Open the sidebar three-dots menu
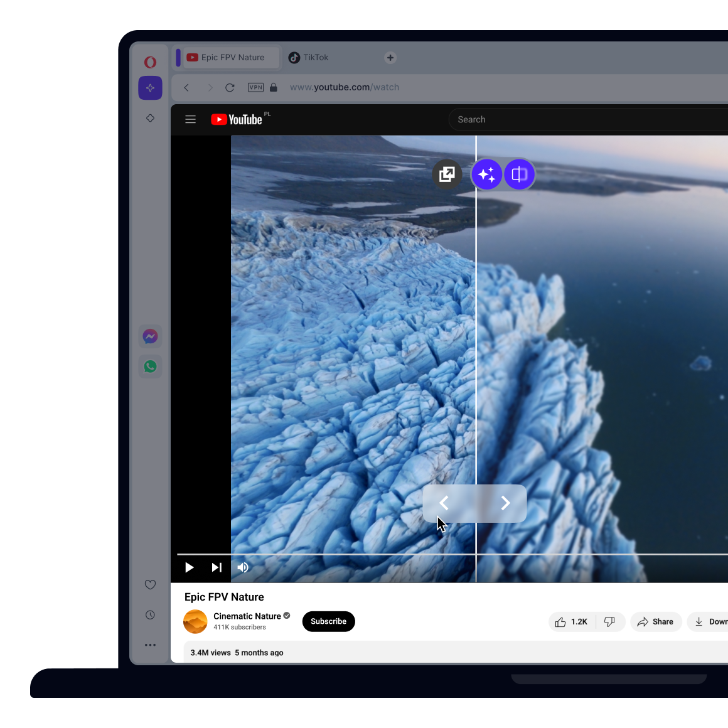 150,645
